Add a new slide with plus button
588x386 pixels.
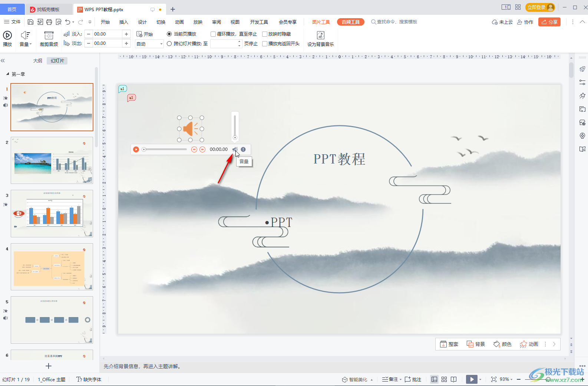point(49,366)
